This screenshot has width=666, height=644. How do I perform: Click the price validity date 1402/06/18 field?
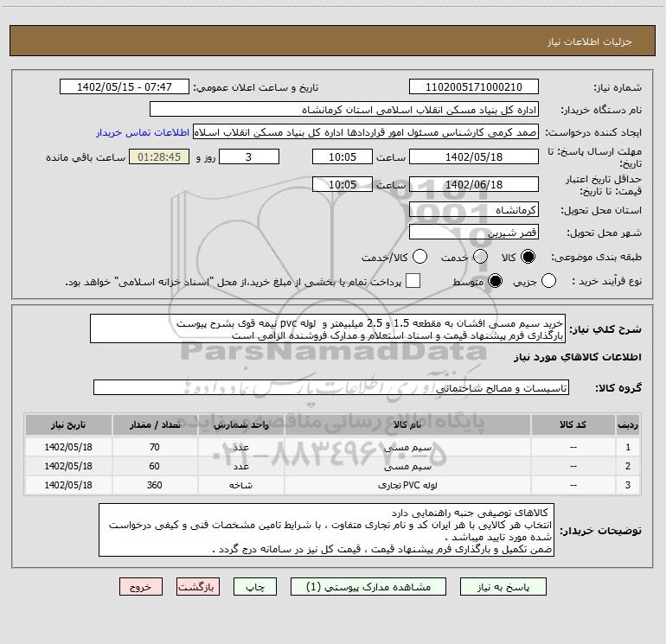pyautogui.click(x=474, y=184)
